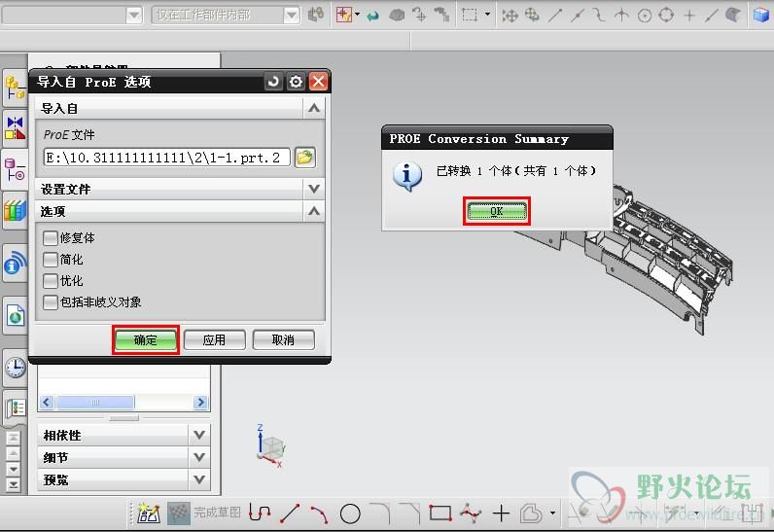Viewport: 774px width, 532px height.
Task: Select the Fillet sketch tool
Action: (380, 514)
